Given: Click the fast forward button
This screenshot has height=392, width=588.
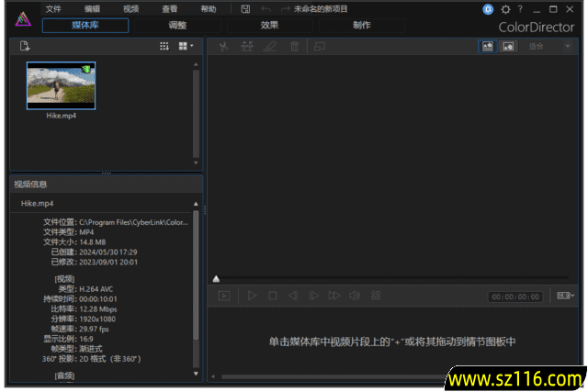Looking at the screenshot, I should click(x=334, y=296).
